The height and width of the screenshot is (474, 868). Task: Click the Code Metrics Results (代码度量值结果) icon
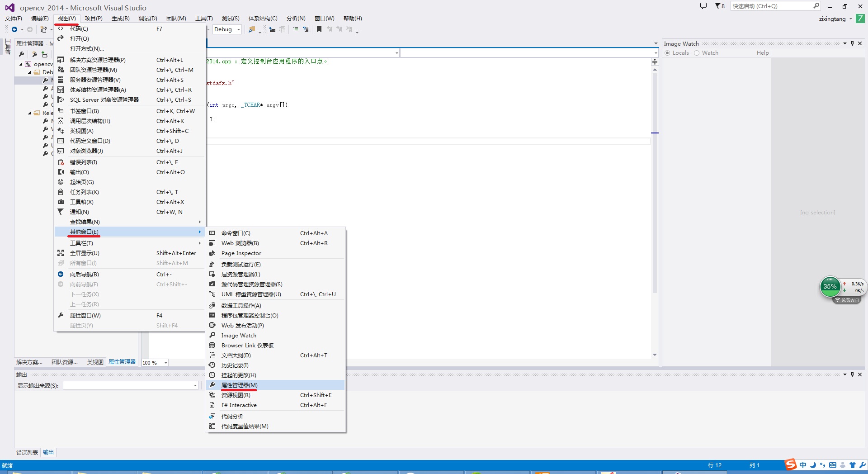pos(212,426)
